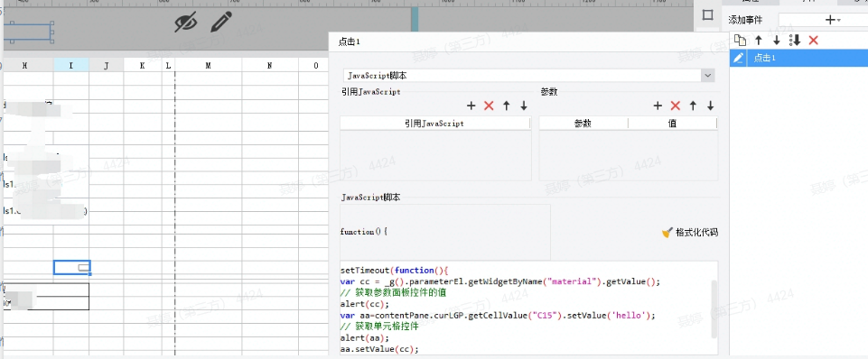
Task: Move referenced JavaScript up
Action: pyautogui.click(x=506, y=106)
